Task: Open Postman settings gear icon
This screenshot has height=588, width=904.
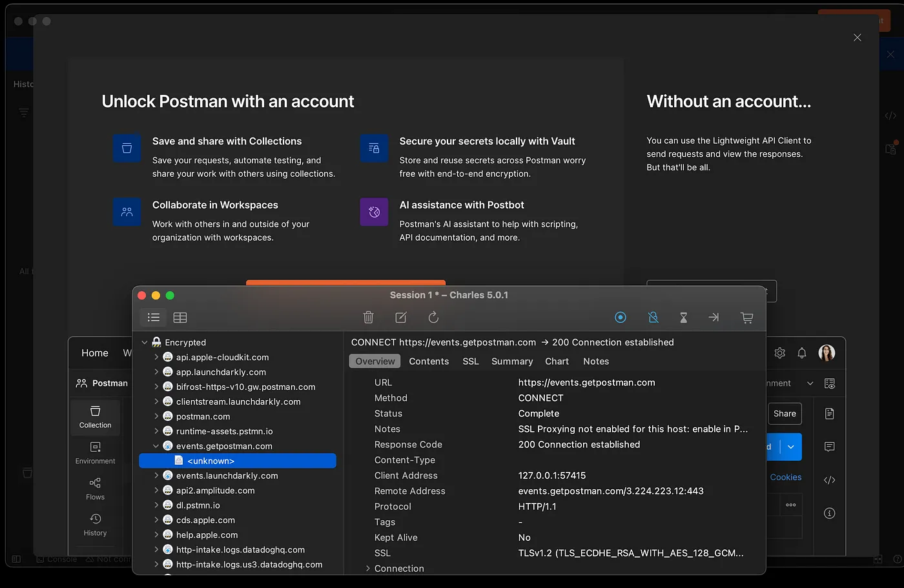Action: [780, 353]
